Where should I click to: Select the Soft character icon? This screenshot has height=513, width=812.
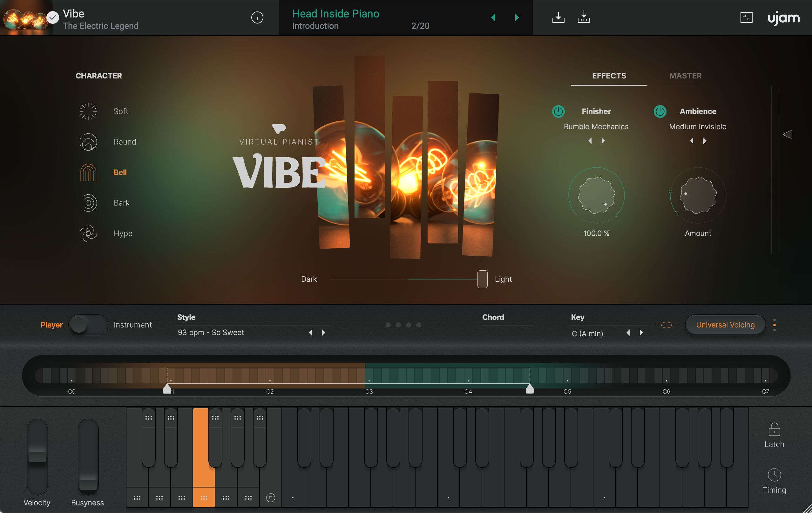(x=88, y=111)
